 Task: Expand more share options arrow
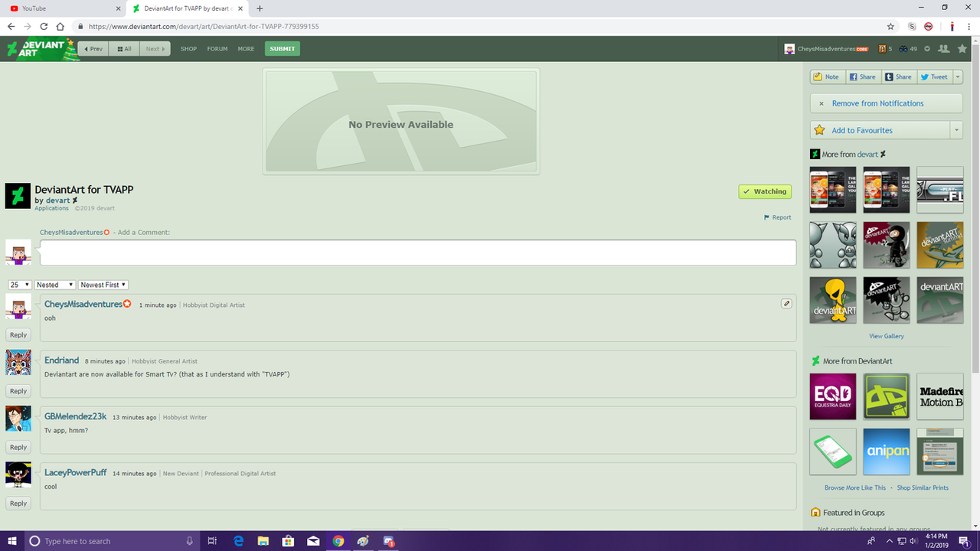tap(958, 77)
